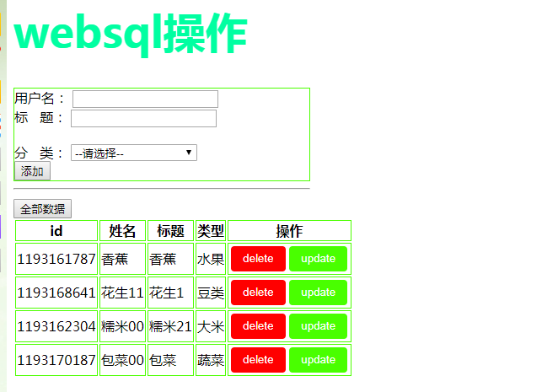This screenshot has height=392, width=558.
Task: Click the websql操作 page heading
Action: pyautogui.click(x=131, y=34)
